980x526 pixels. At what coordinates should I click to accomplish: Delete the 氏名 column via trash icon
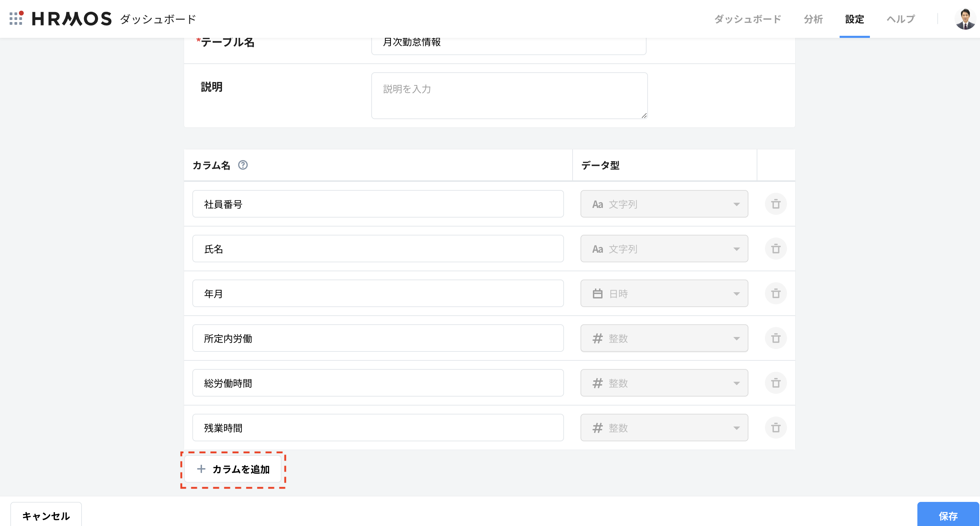pos(775,249)
